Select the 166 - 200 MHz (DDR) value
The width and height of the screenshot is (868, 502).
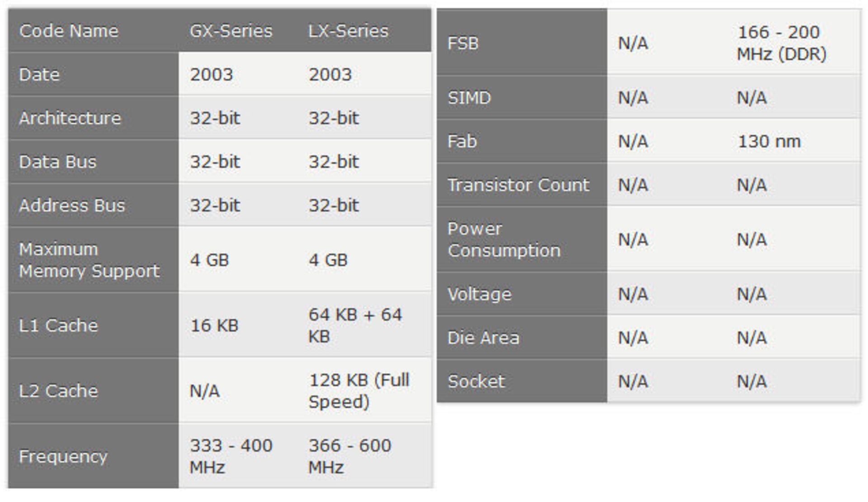(x=782, y=43)
